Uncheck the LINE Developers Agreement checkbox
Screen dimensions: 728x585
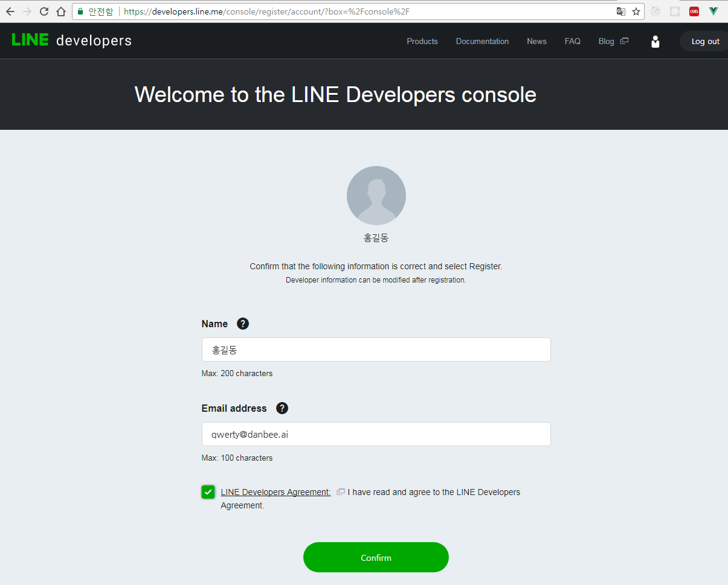pos(208,492)
